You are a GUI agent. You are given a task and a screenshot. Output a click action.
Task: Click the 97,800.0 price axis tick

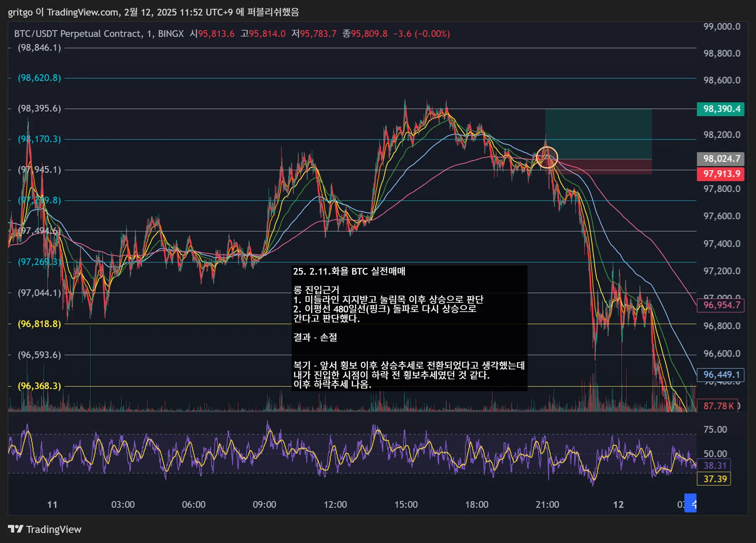(x=722, y=189)
